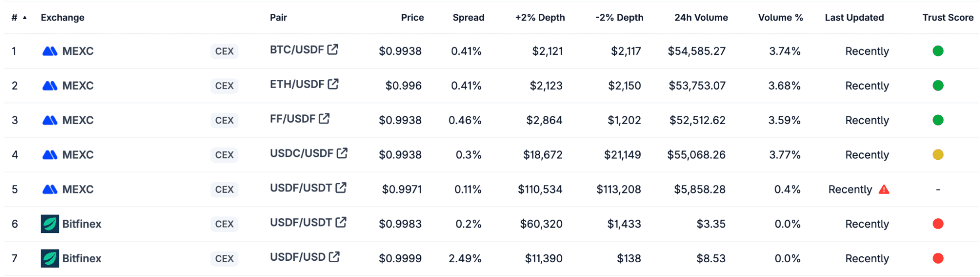Viewport: 980px width, 277px height.
Task: Click the green trust score dot for BTC/USDF
Action: coord(938,51)
